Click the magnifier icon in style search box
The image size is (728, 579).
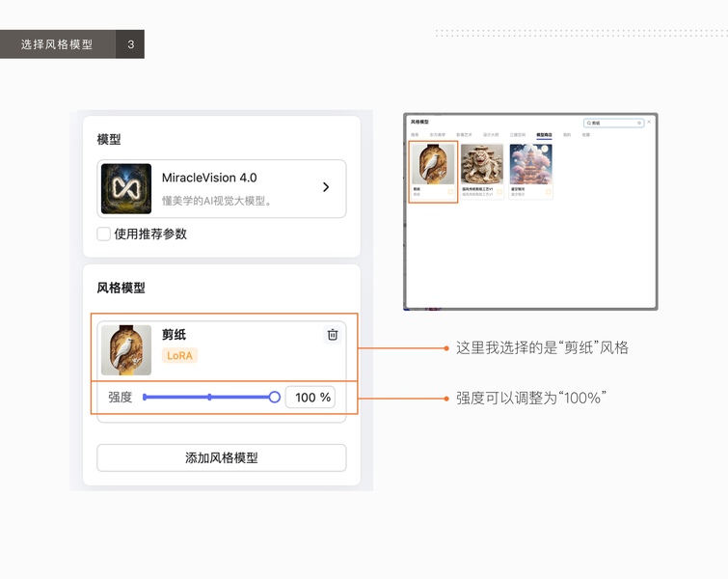589,124
